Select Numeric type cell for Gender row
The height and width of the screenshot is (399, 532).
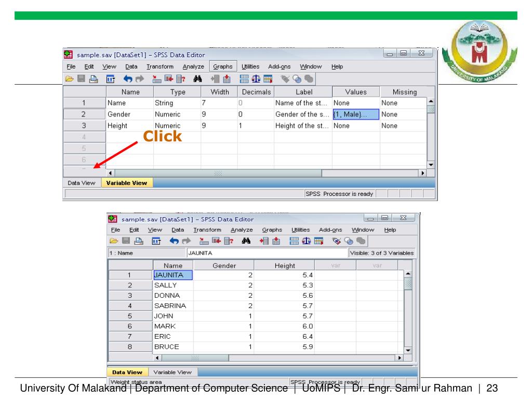click(177, 114)
